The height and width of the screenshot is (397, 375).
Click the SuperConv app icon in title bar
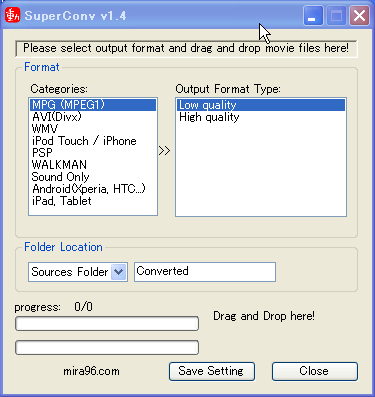click(x=13, y=15)
